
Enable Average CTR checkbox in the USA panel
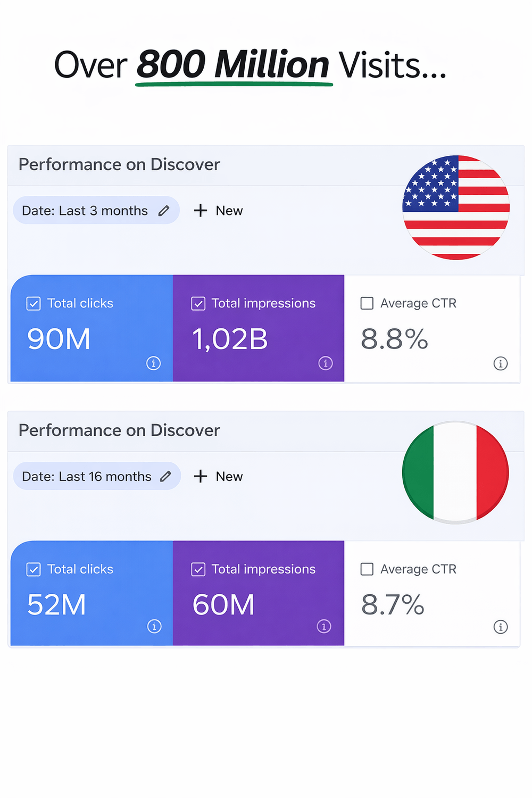point(367,303)
